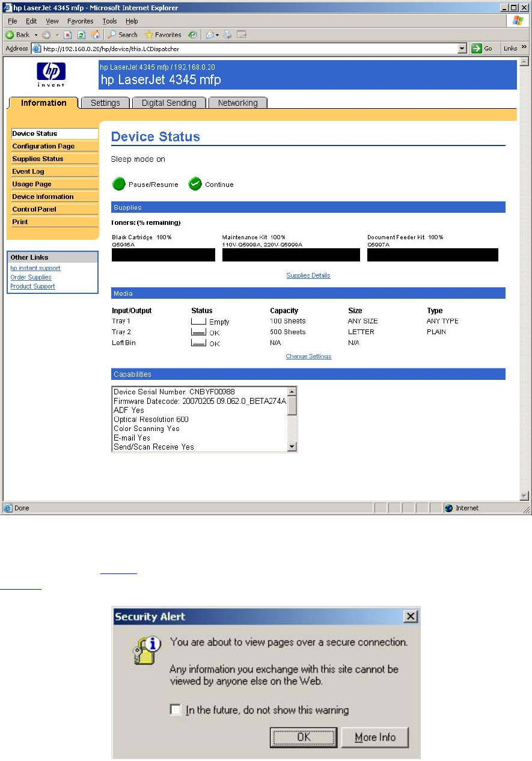Screen dimensions: 532x761
Task: Click the green Continue checkmark icon
Action: coord(195,184)
